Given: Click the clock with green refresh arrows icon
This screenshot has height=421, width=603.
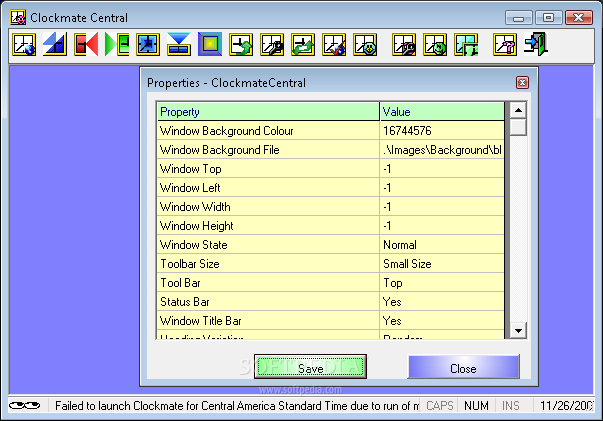Looking at the screenshot, I should [x=303, y=45].
